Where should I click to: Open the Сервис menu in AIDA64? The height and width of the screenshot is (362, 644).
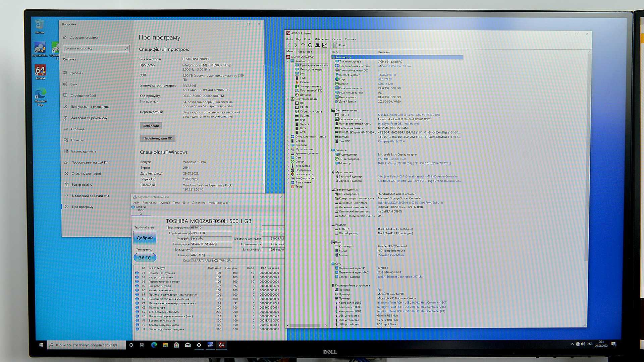(x=337, y=39)
